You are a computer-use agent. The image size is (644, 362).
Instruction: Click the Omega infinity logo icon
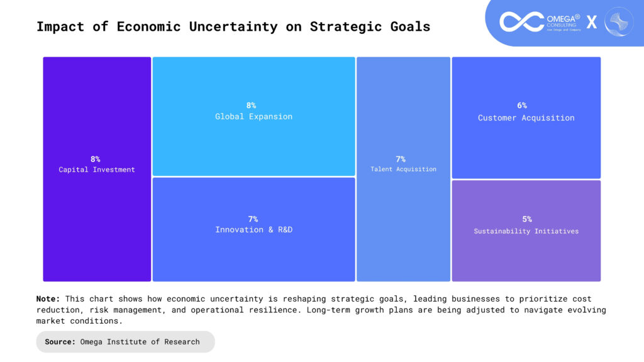point(521,21)
